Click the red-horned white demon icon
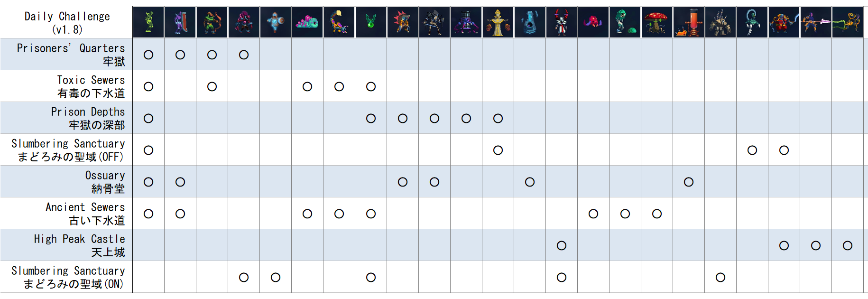The width and height of the screenshot is (868, 299). click(x=562, y=22)
